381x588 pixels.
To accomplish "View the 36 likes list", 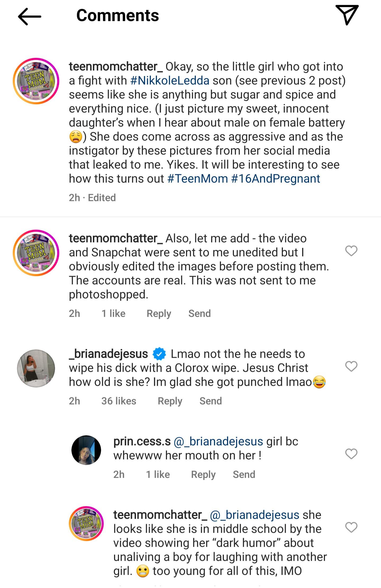I will click(x=119, y=401).
